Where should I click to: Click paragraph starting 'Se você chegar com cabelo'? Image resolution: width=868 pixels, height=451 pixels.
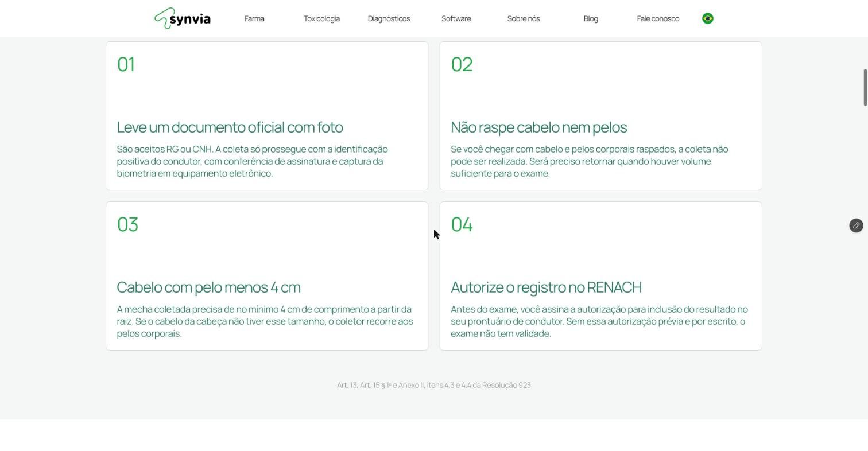[x=590, y=161]
